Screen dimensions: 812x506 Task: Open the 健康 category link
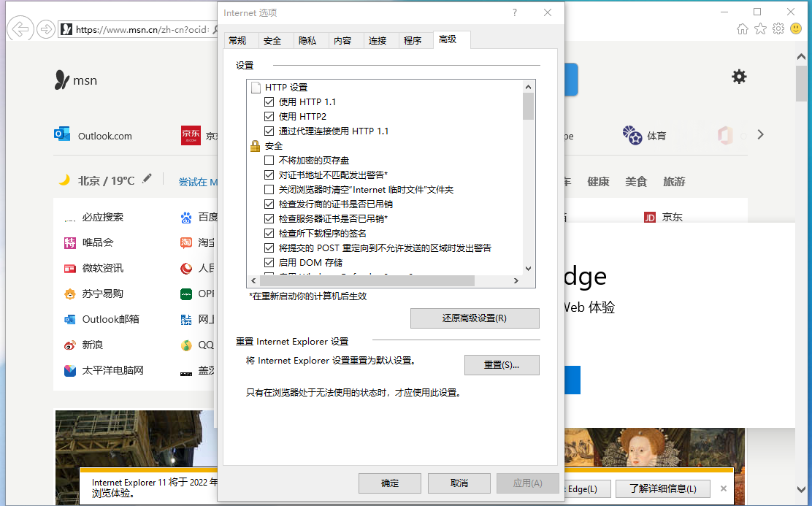click(x=598, y=182)
